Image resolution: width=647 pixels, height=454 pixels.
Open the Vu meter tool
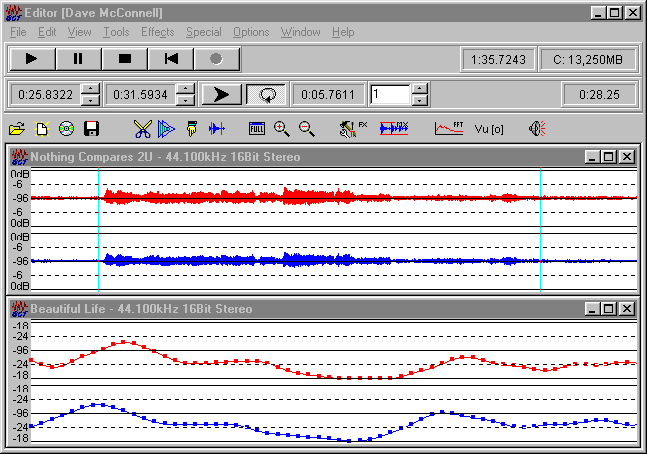coord(489,128)
